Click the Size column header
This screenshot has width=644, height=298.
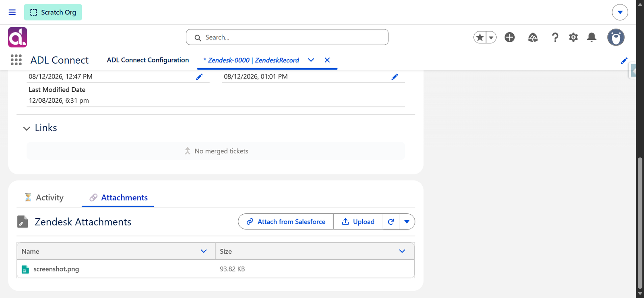(x=315, y=251)
